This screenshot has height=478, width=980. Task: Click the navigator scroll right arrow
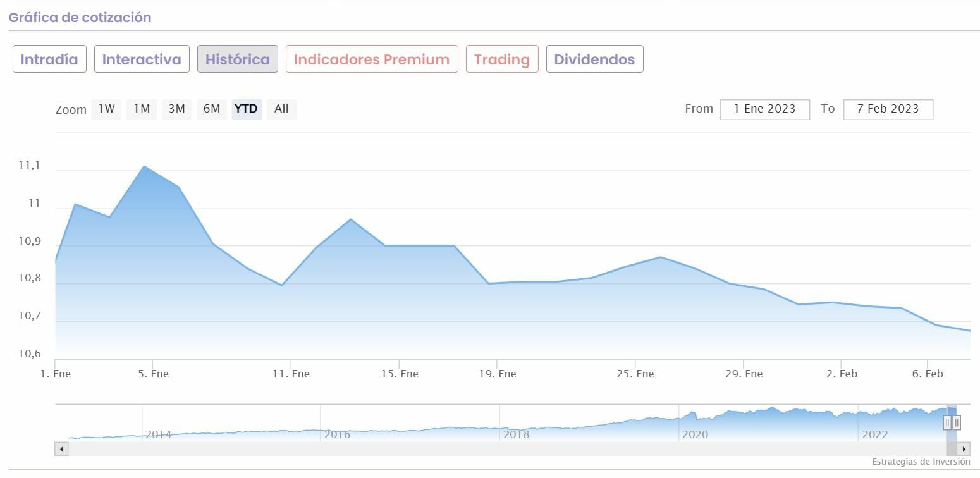[964, 449]
